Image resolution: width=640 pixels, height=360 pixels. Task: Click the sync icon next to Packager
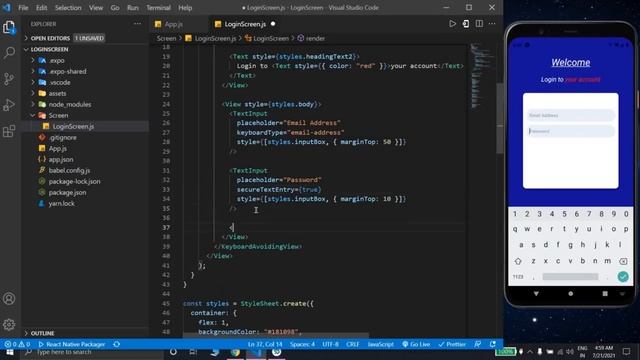click(x=117, y=344)
